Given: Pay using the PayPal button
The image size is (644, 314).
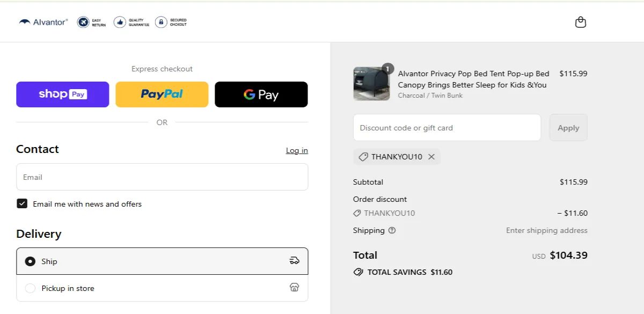Looking at the screenshot, I should pos(162,94).
